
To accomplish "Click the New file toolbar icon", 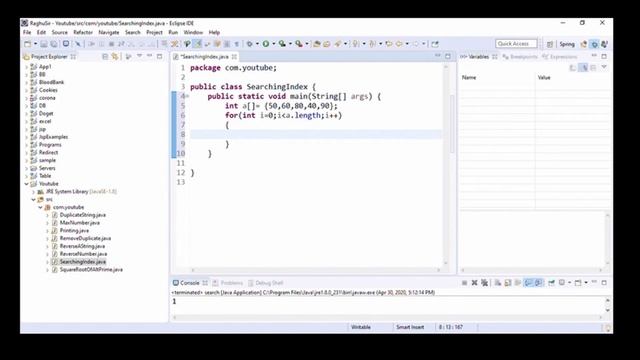I will (x=27, y=44).
